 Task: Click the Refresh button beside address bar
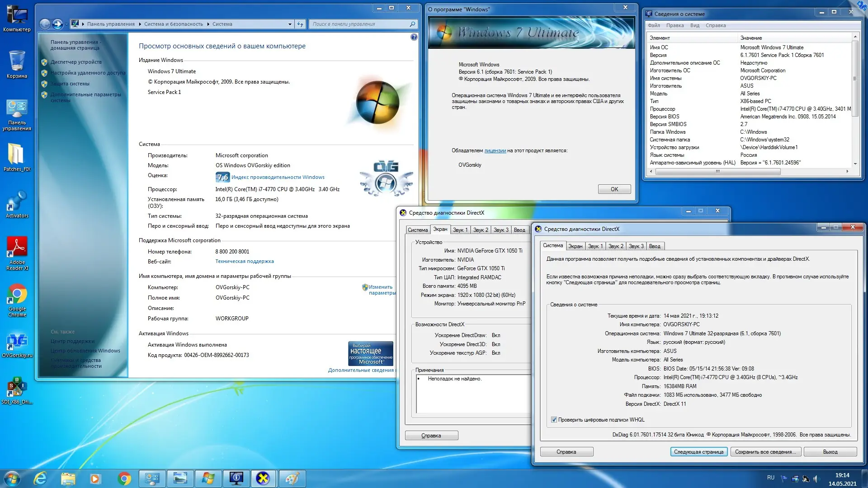[x=300, y=24]
